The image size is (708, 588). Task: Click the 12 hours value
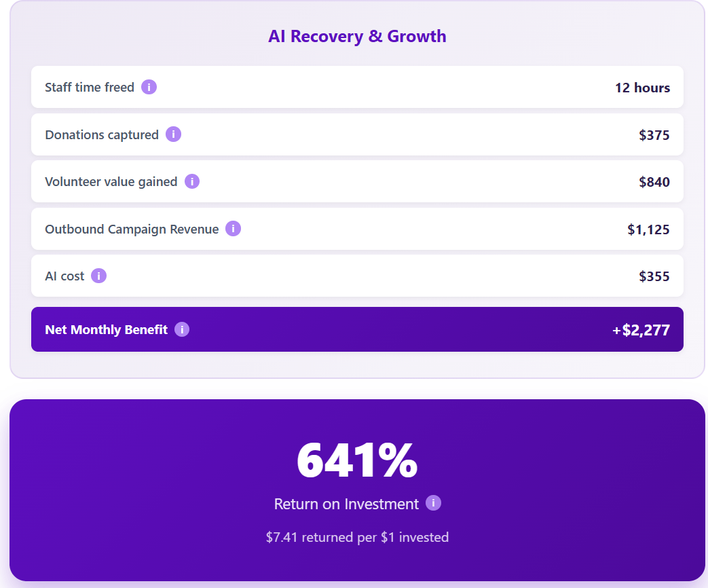click(x=642, y=88)
